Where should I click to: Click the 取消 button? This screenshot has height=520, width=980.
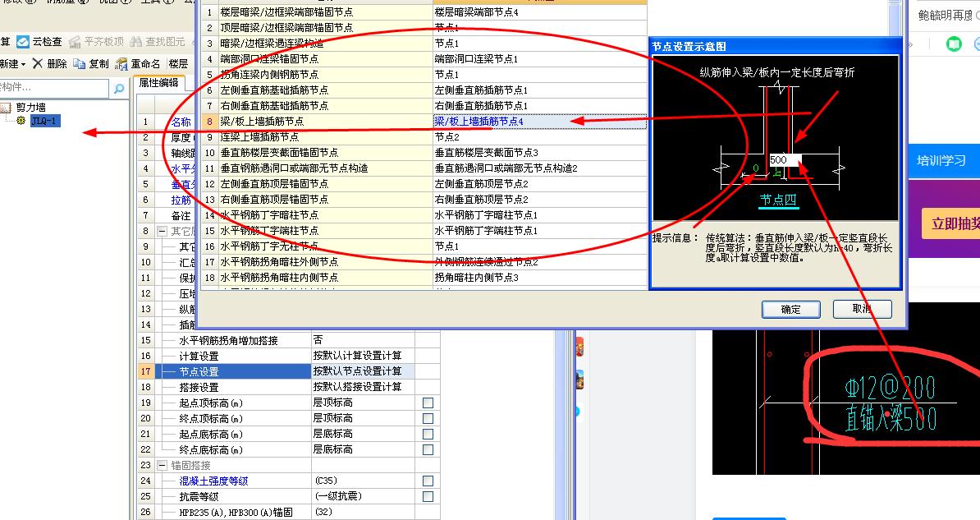[x=862, y=309]
